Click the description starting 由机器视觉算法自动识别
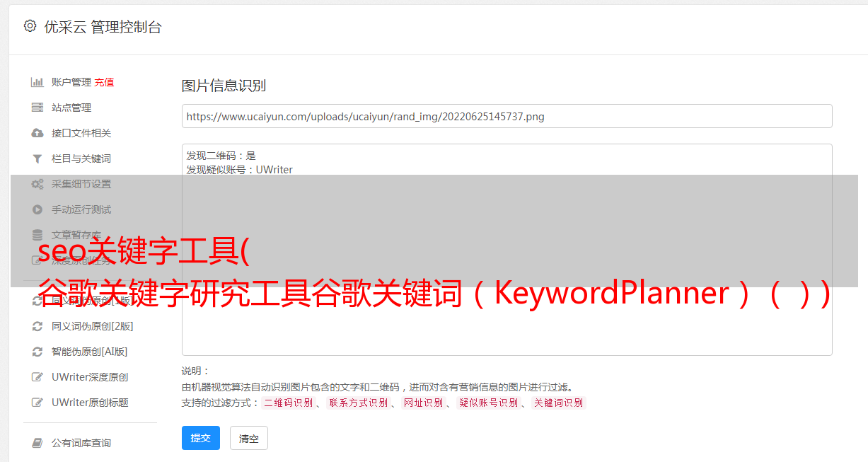The height and width of the screenshot is (462, 868). 377,387
